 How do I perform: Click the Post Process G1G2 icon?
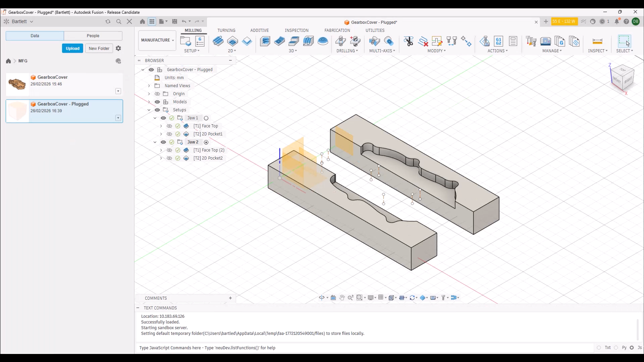pyautogui.click(x=499, y=41)
